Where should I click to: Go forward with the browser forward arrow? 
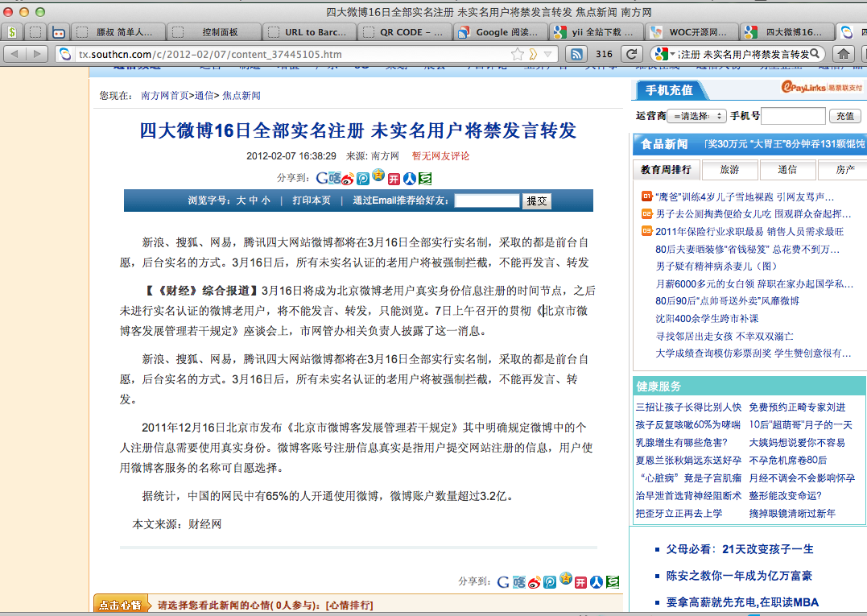(37, 54)
